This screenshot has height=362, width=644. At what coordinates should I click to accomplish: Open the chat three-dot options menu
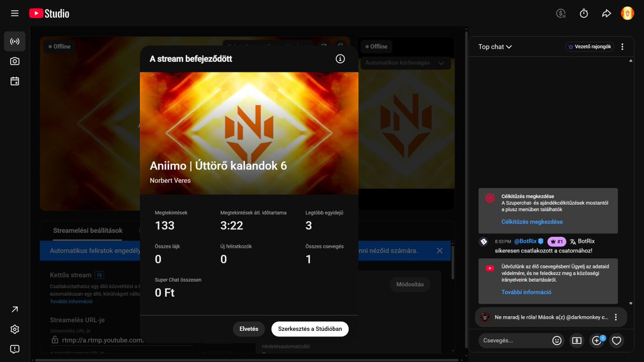[x=623, y=47]
